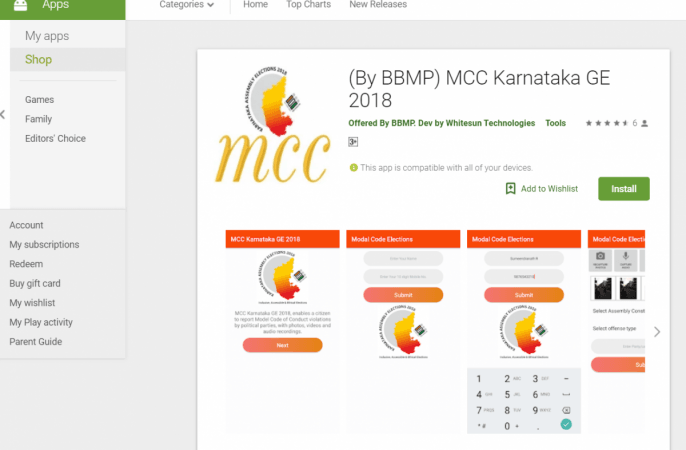This screenshot has width=686, height=450.
Task: Click teal checkmark key on keypad screenshot
Action: [566, 424]
